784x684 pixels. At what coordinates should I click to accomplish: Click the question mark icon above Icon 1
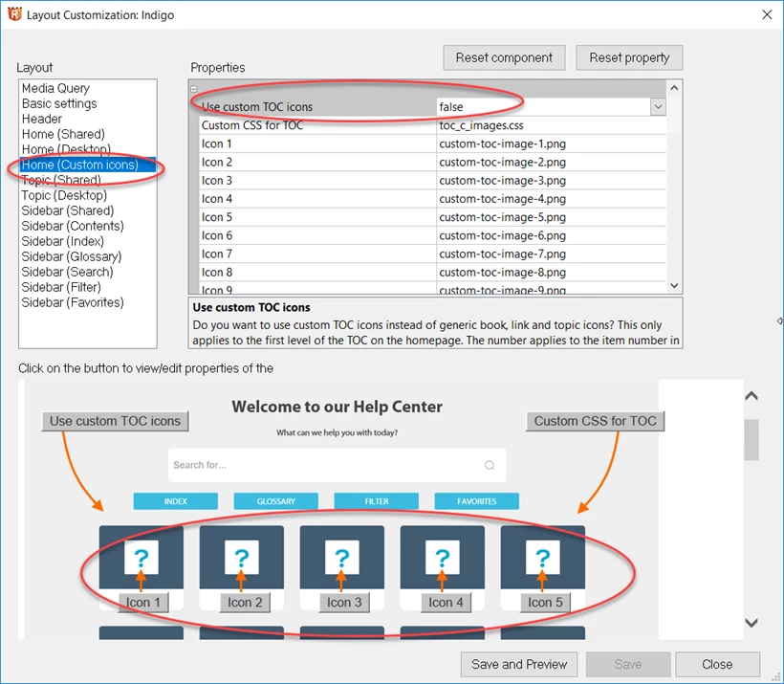pos(142,557)
